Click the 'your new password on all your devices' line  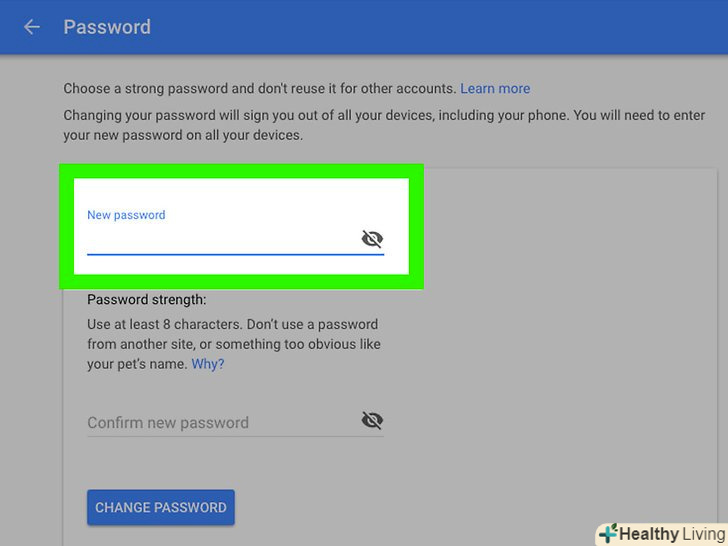(183, 135)
